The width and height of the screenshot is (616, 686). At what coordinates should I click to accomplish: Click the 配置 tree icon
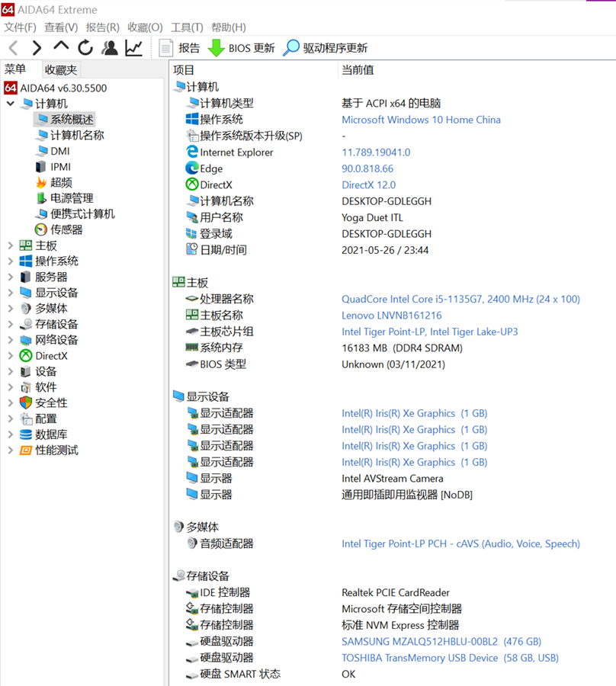[x=26, y=418]
